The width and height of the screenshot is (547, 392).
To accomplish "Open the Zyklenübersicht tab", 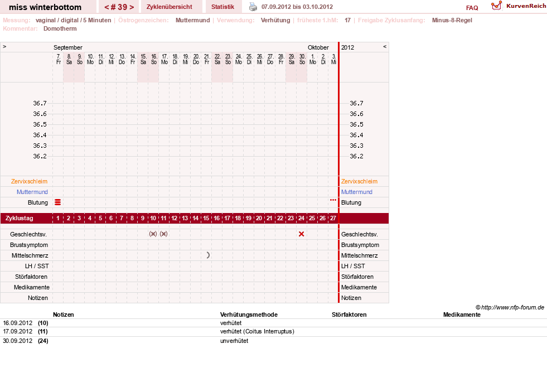I will click(169, 7).
